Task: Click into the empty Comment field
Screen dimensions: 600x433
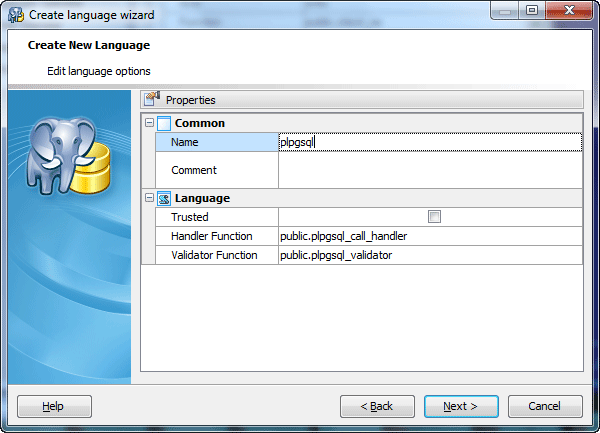Action: [430, 170]
